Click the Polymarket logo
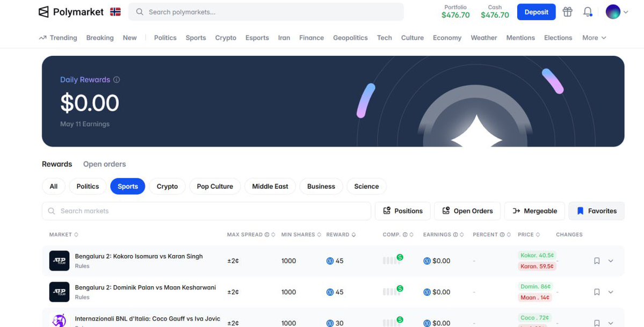This screenshot has height=327, width=644. pyautogui.click(x=71, y=12)
